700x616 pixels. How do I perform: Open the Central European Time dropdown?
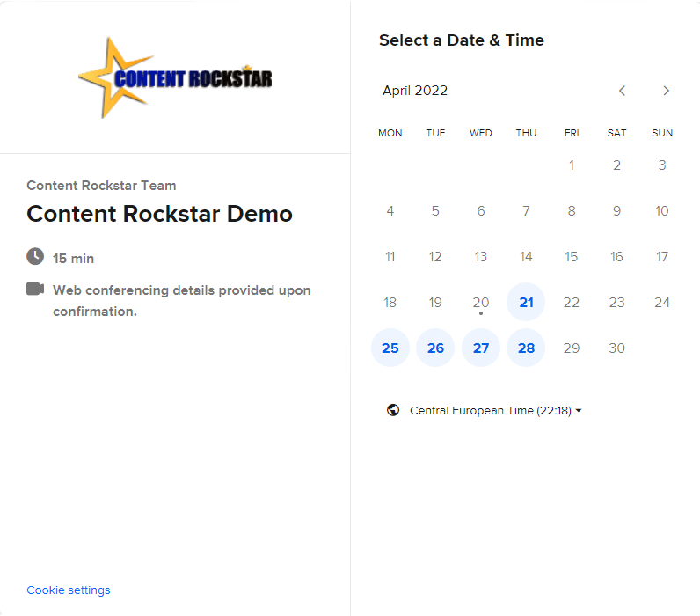(495, 410)
